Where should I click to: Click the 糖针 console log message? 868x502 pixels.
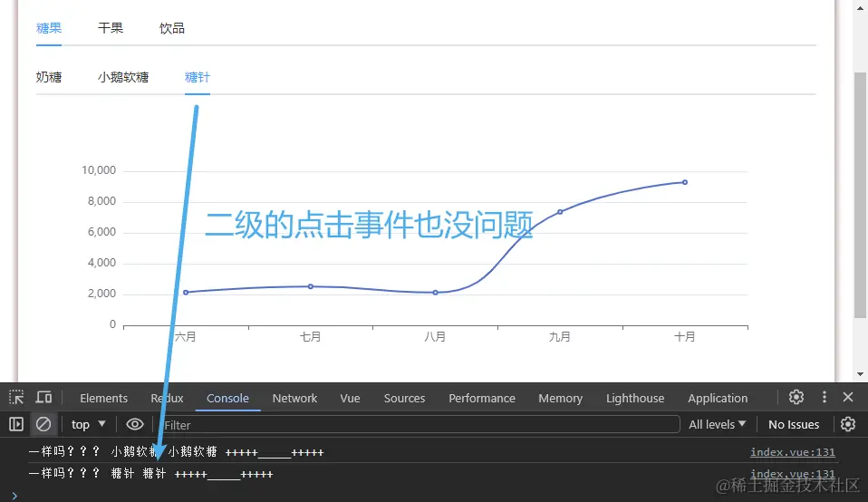point(150,473)
